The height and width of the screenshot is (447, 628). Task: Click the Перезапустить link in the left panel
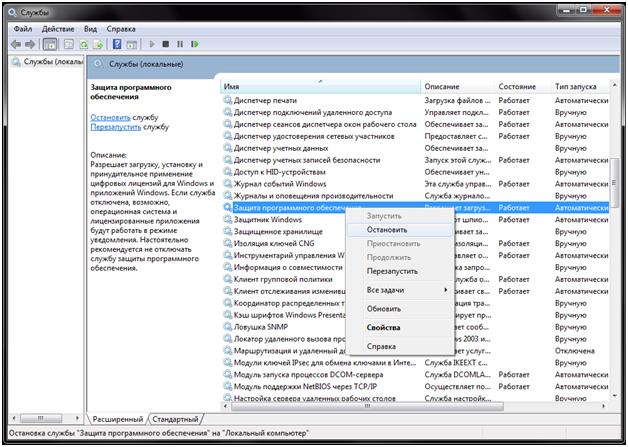pos(115,128)
